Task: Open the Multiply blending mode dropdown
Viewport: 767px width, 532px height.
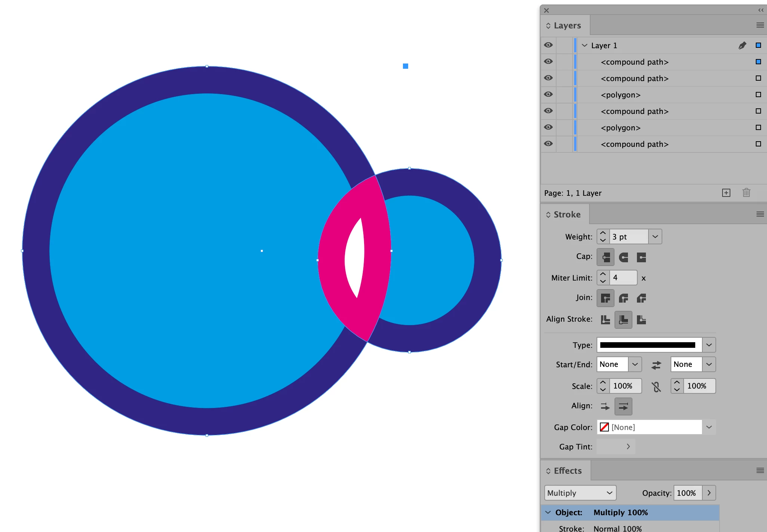Action: pyautogui.click(x=580, y=493)
